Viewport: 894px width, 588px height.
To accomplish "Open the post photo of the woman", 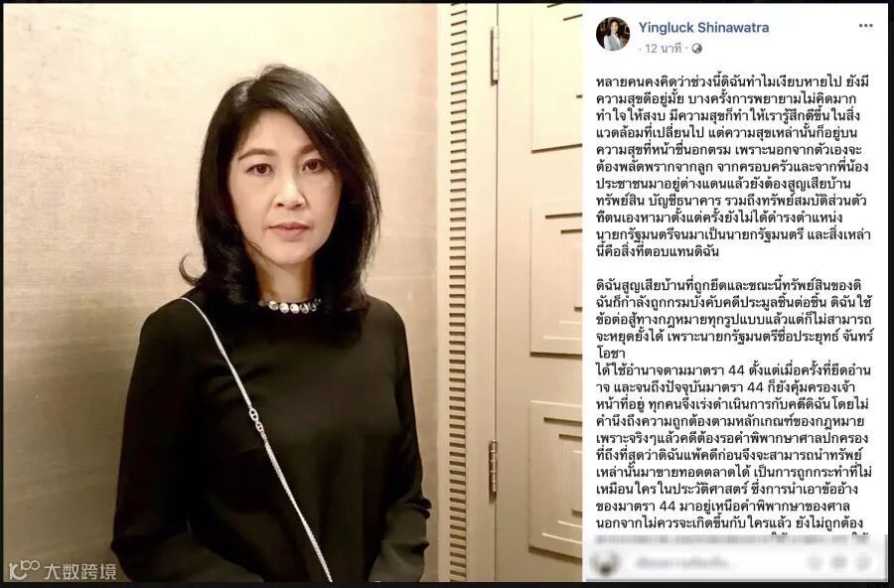I will [x=292, y=292].
